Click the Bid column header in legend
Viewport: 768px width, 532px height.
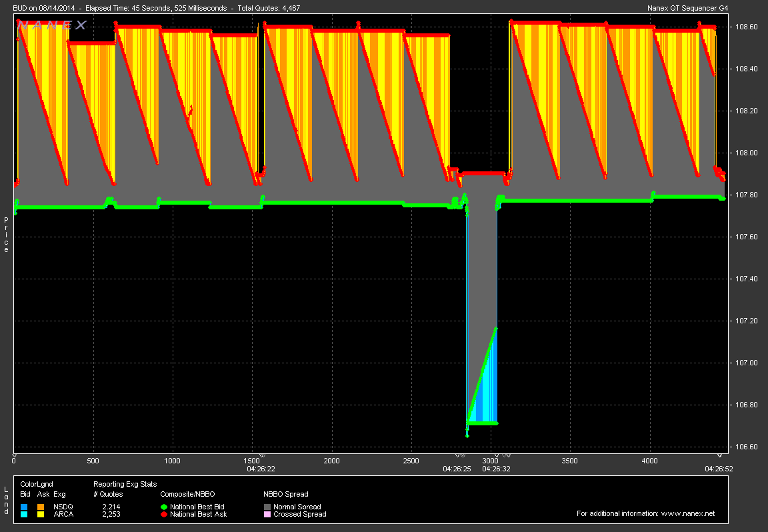[25, 494]
